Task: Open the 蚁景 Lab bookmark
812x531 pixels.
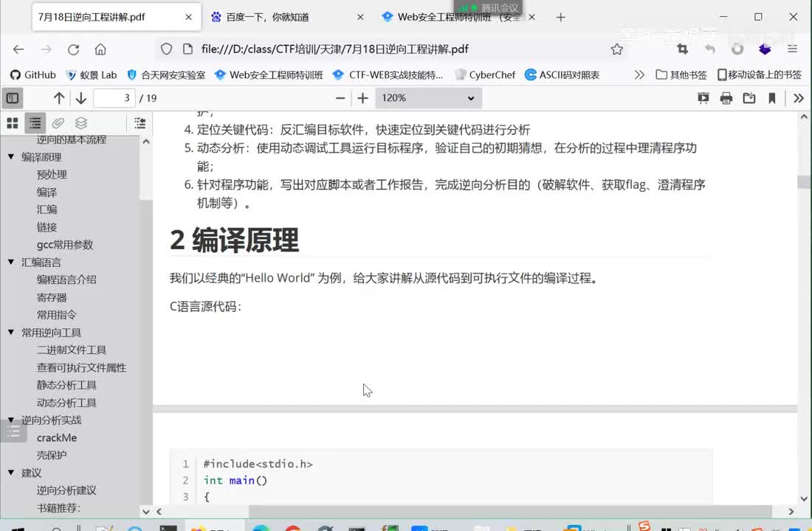Action: click(x=92, y=75)
